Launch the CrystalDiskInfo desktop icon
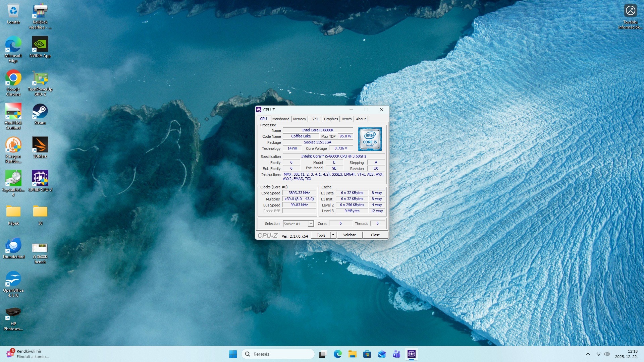The width and height of the screenshot is (644, 362). coord(13,179)
